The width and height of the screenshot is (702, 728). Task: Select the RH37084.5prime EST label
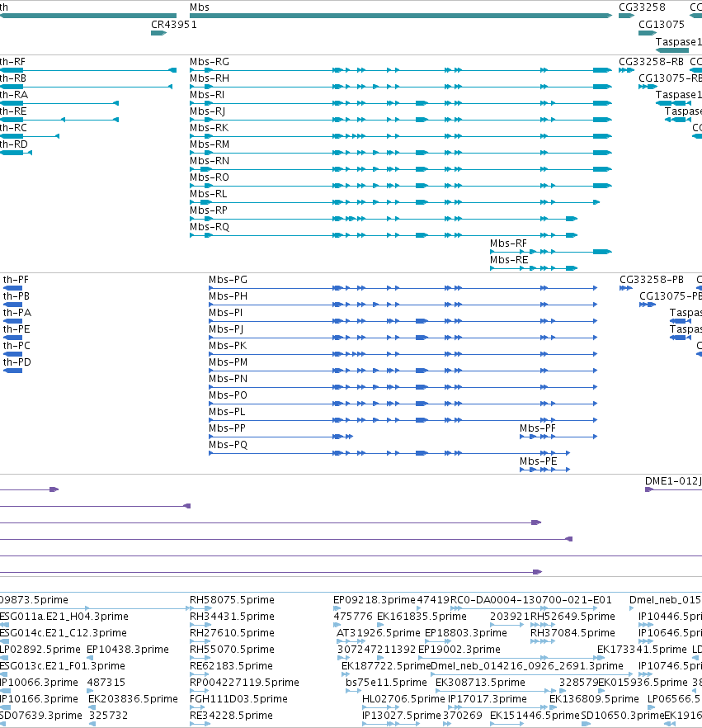[572, 633]
